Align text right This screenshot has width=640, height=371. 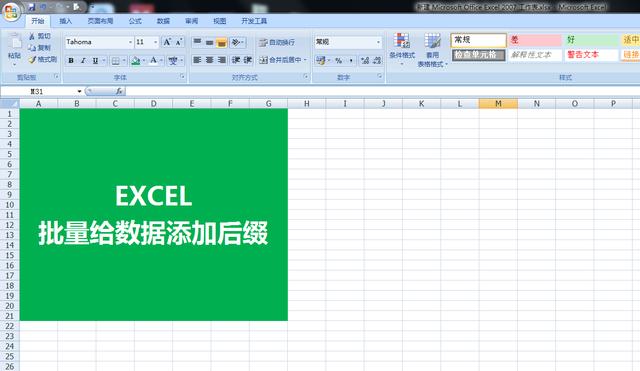221,60
